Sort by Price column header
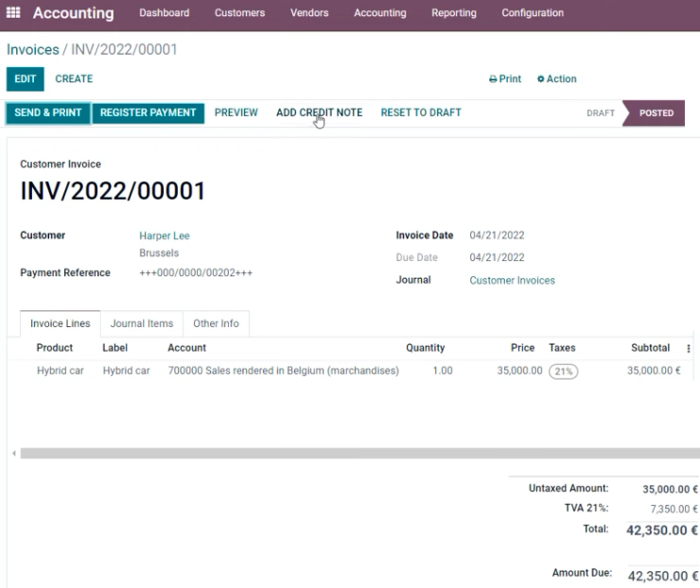This screenshot has width=700, height=588. pos(522,348)
